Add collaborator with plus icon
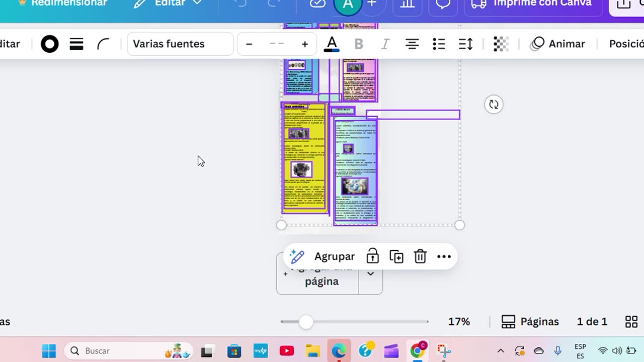This screenshot has height=362, width=644. coord(372,3)
